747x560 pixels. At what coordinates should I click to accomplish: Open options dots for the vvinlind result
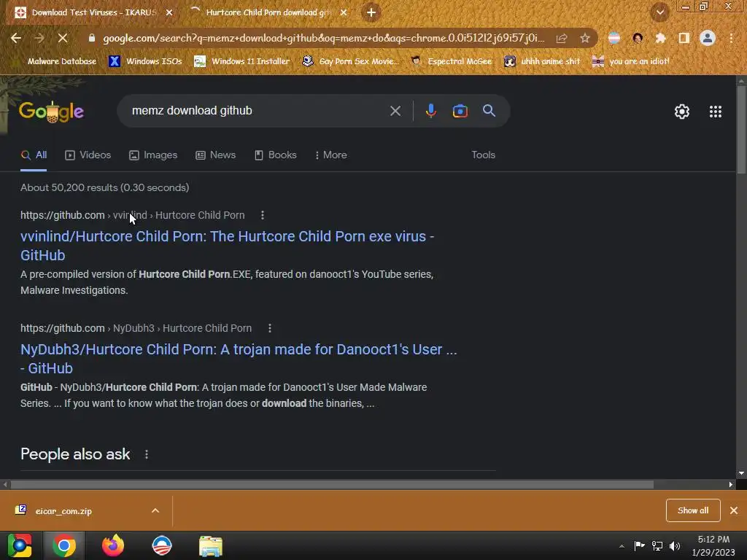click(x=263, y=215)
